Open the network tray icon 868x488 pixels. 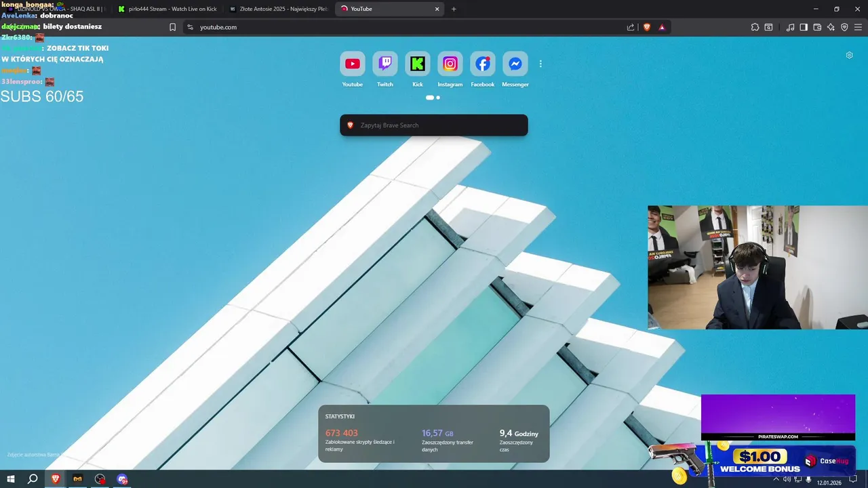tap(798, 479)
